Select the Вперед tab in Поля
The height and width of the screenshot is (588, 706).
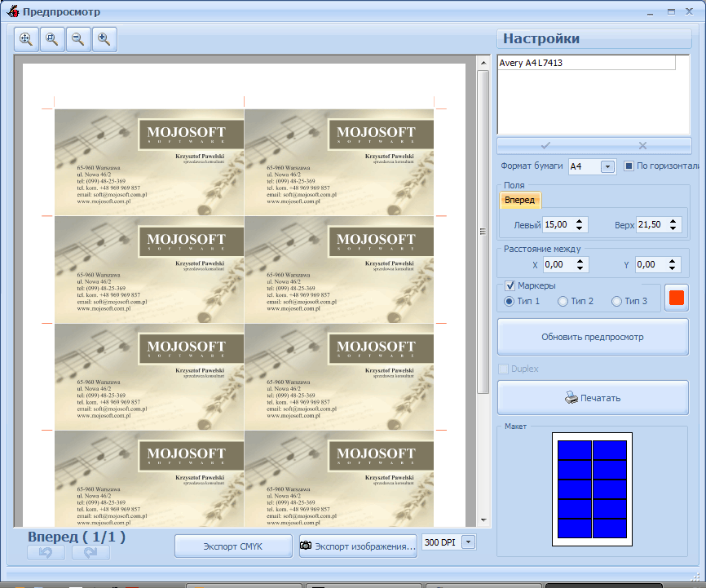[520, 200]
